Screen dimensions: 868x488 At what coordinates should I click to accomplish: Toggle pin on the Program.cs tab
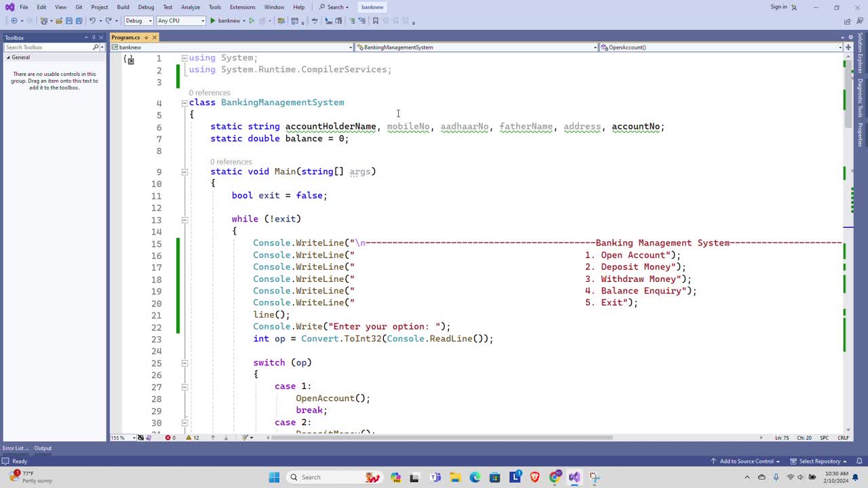(146, 37)
